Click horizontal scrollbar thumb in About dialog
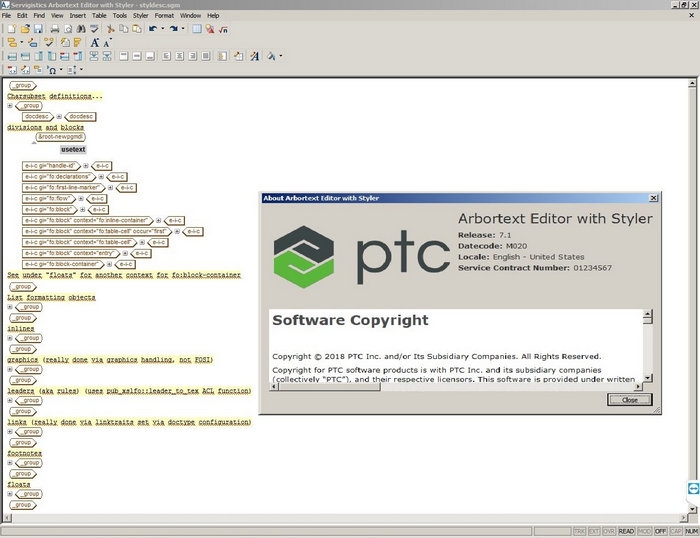Viewport: 700px width, 538px height. point(329,387)
